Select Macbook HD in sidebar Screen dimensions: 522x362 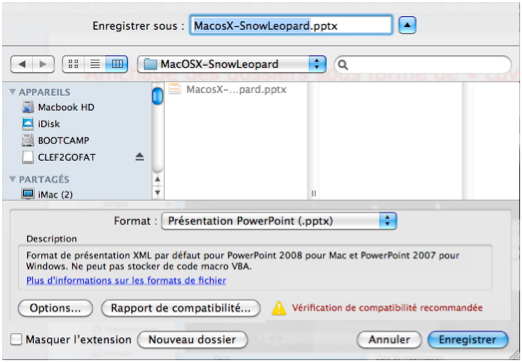(x=66, y=107)
